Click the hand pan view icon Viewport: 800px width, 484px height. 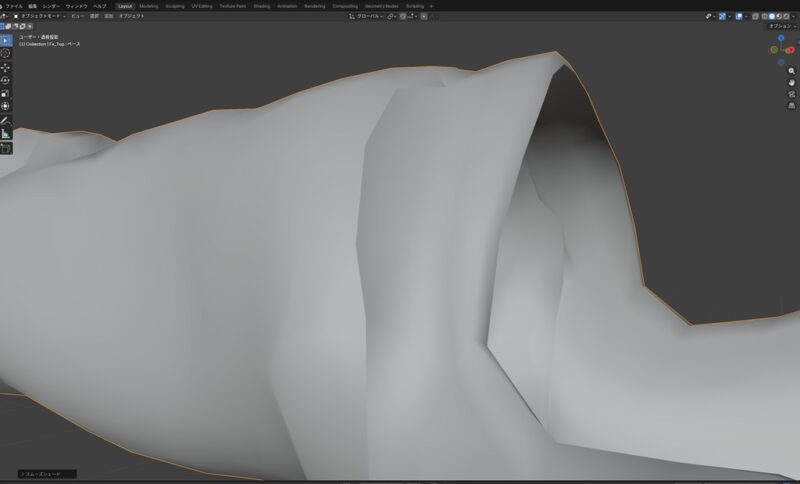click(792, 82)
